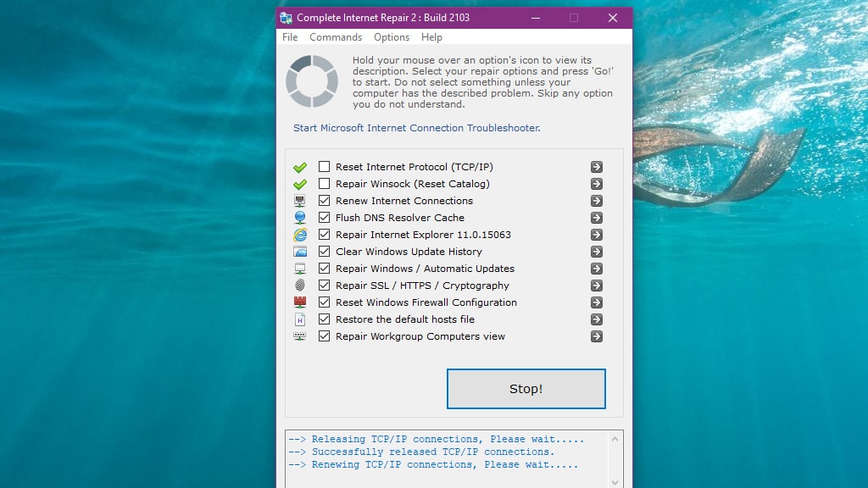Open arrow next to Reset Windows Firewall Configuration
Viewport: 868px width, 488px height.
596,302
